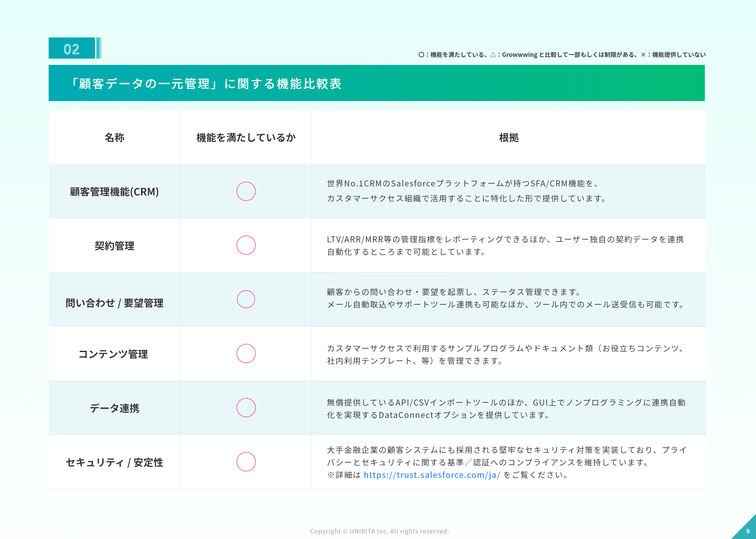Click the 機能を満たしているか column header

(246, 137)
